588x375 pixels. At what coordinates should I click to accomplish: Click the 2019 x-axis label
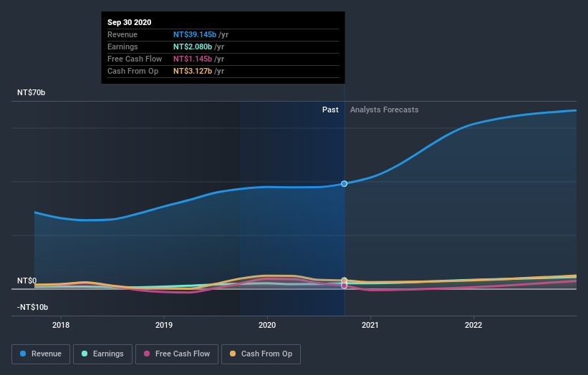(x=164, y=325)
